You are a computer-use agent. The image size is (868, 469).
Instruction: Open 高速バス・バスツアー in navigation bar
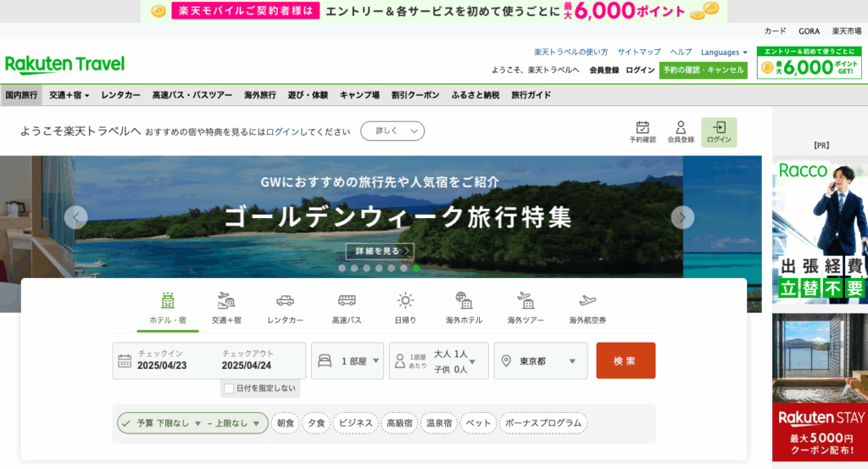pos(192,95)
